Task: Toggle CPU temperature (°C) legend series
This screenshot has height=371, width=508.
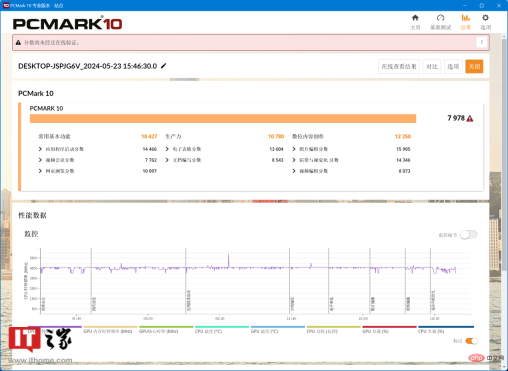Action: tap(222, 330)
